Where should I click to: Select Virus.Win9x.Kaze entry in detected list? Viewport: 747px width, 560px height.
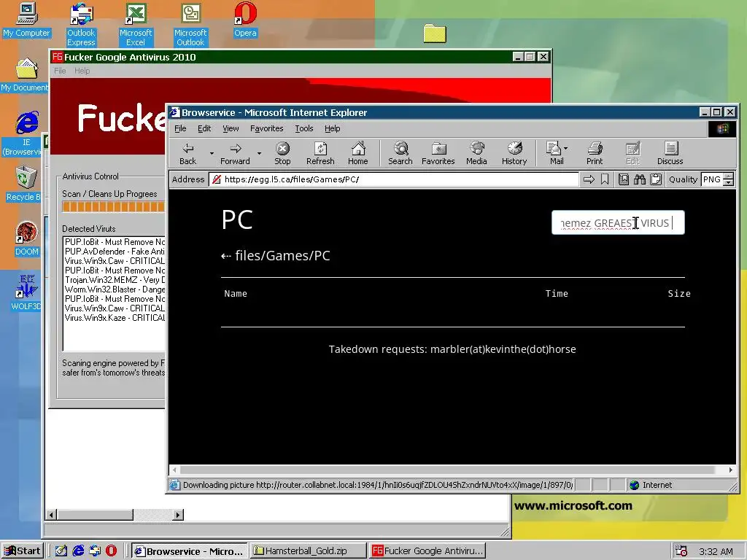click(115, 318)
